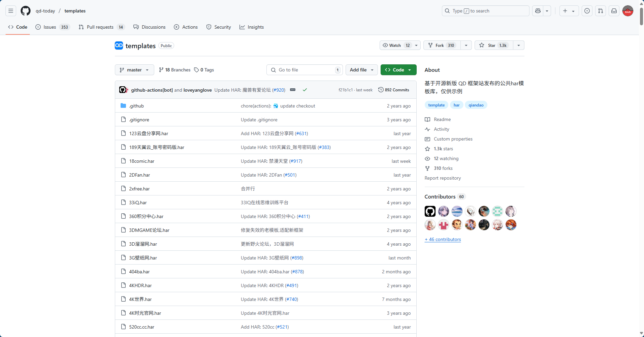Open pull request #920 link
The width and height of the screenshot is (644, 337).
(279, 90)
